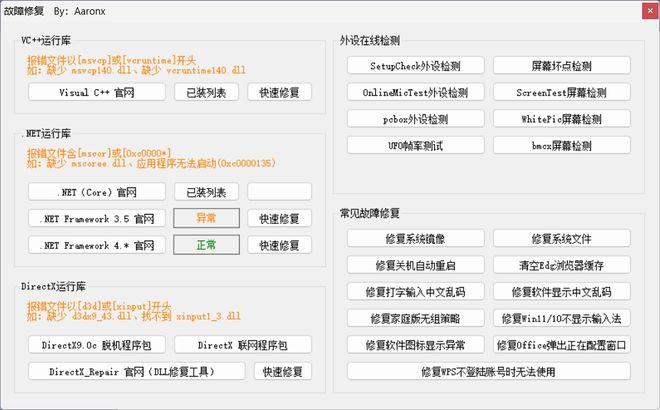Click the green 正常 status box
This screenshot has width=660, height=410.
[206, 245]
